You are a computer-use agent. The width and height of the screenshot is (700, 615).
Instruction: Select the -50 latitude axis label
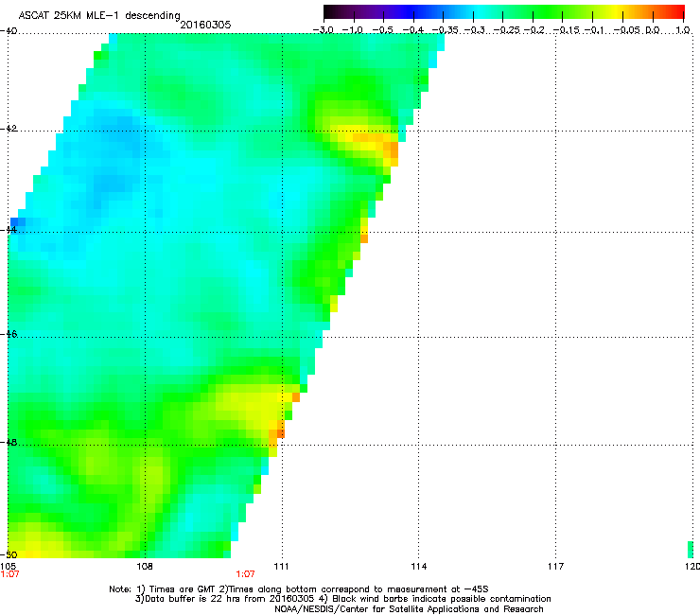(x=9, y=555)
